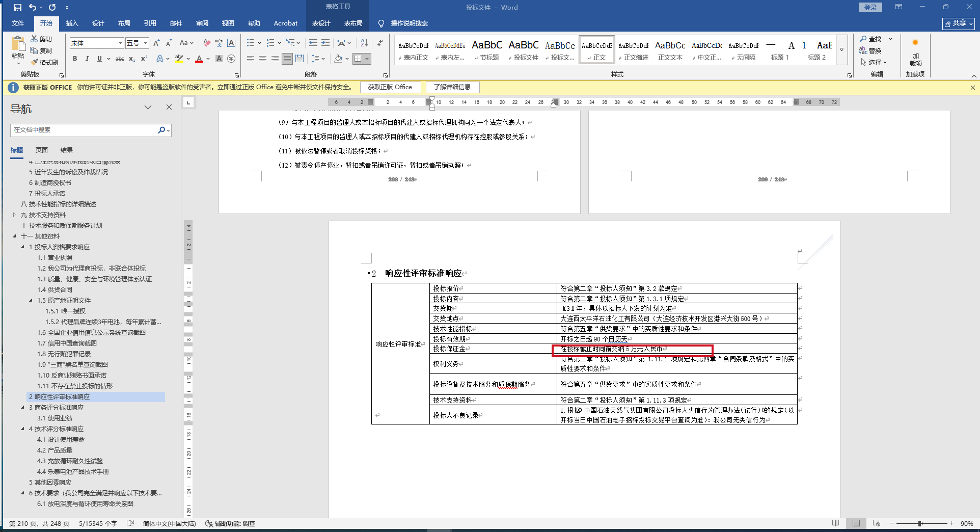This screenshot has height=532, width=980.
Task: Click the Sign in (登录) button
Action: point(870,7)
